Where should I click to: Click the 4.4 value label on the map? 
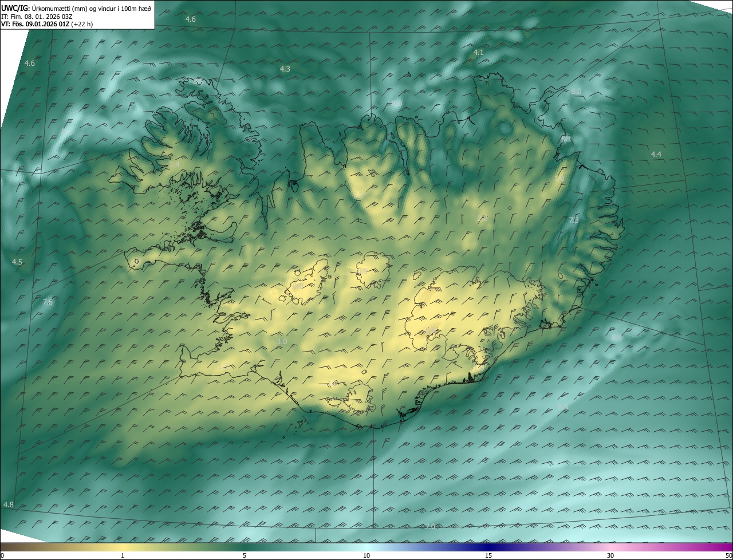(x=656, y=155)
